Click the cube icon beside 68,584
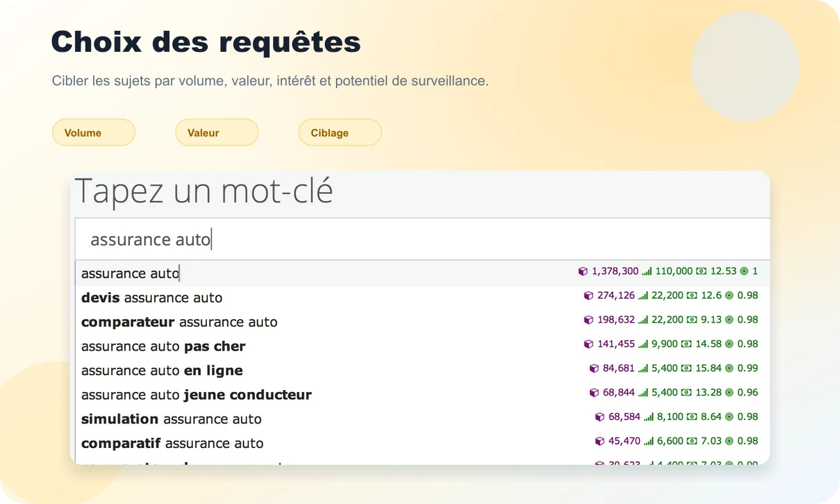Image resolution: width=840 pixels, height=504 pixels. [600, 417]
